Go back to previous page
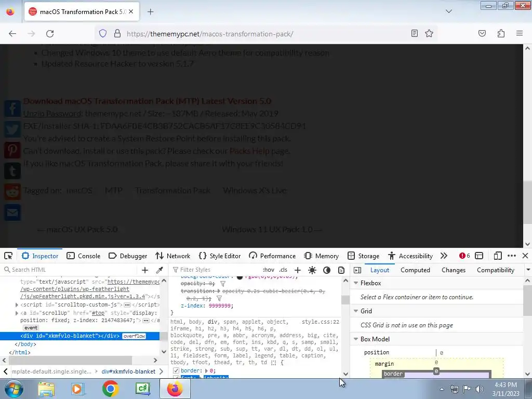This screenshot has width=532, height=399. [x=12, y=34]
